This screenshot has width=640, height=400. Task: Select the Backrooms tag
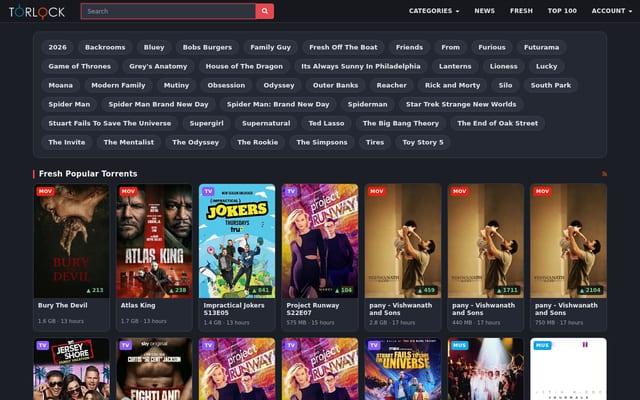point(105,47)
